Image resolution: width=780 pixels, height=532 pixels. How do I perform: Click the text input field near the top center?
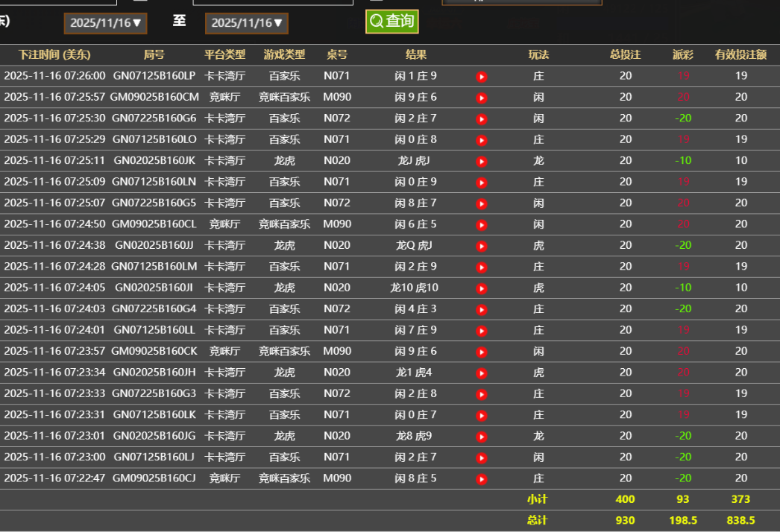click(x=272, y=2)
